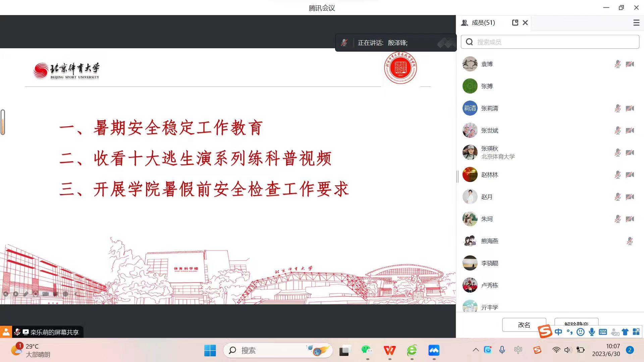Click the 改名 rename button
This screenshot has width=644, height=362.
click(x=524, y=324)
